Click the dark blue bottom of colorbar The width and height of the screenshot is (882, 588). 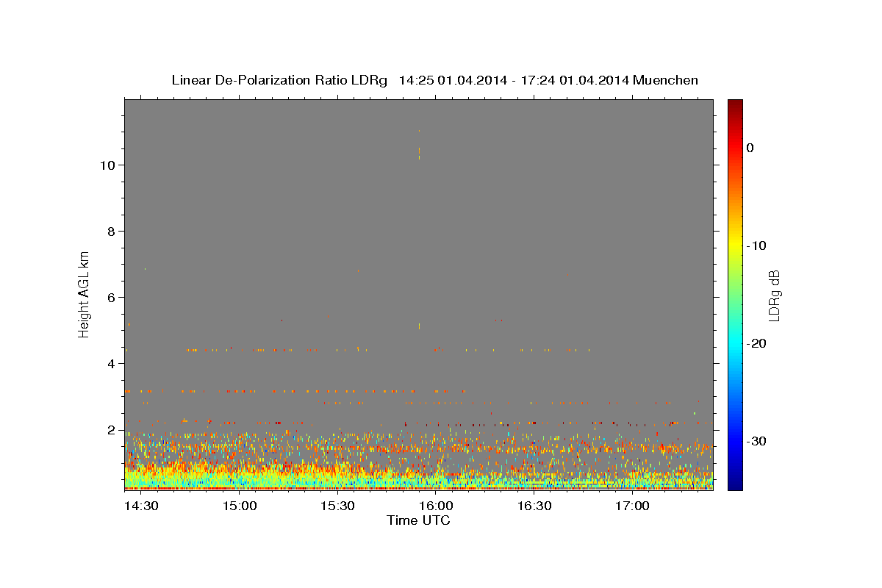point(735,484)
